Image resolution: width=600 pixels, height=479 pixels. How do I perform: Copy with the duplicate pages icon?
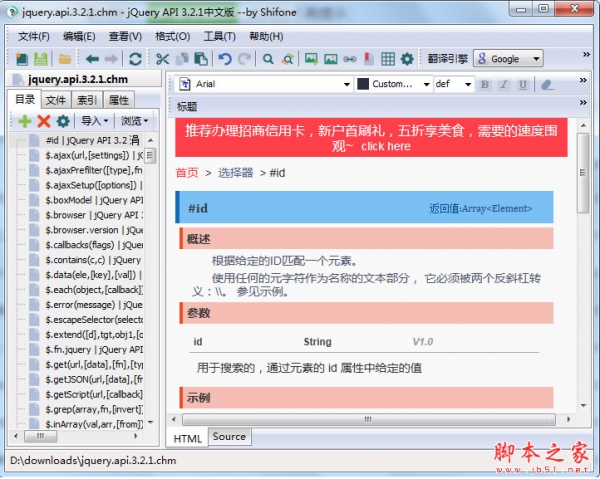pyautogui.click(x=182, y=59)
